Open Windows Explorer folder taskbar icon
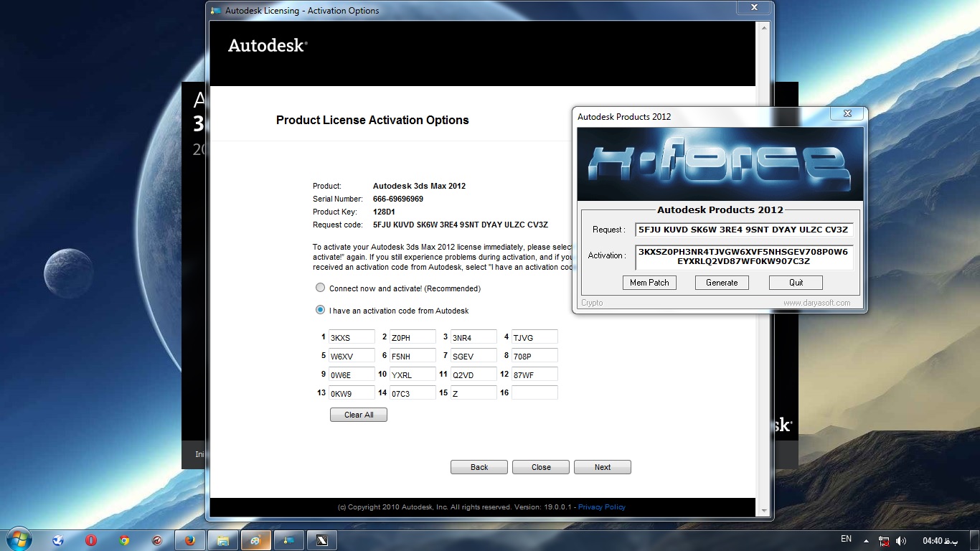 [x=223, y=540]
